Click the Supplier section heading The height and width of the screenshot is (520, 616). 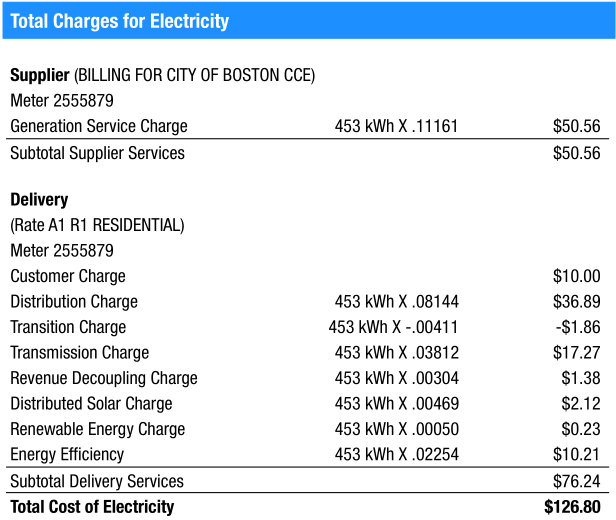(x=40, y=75)
